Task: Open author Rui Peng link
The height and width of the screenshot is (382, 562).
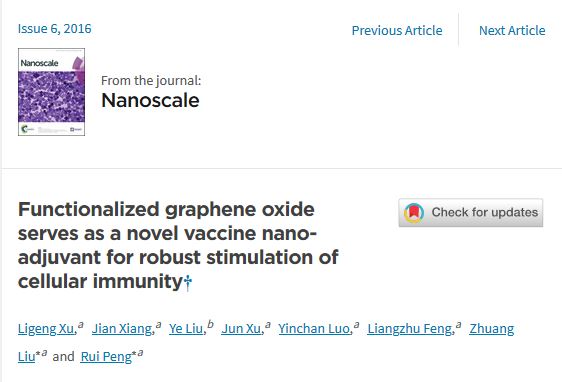Action: tap(106, 357)
